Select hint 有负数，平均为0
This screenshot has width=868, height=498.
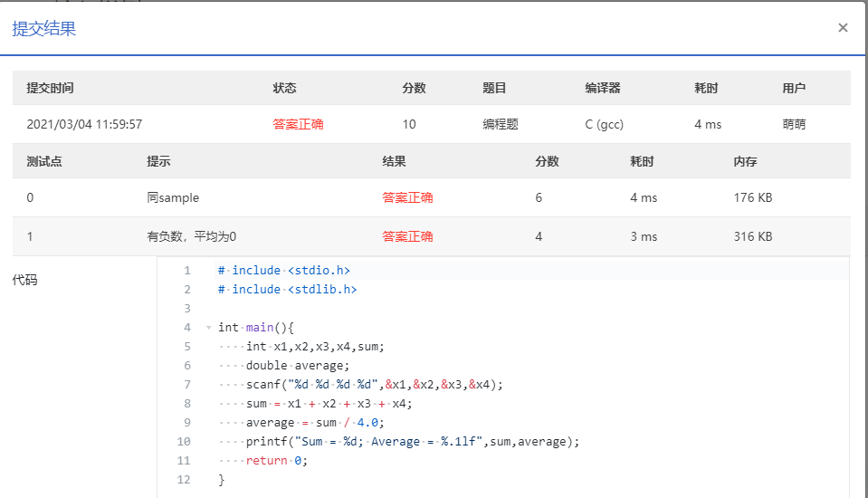pyautogui.click(x=192, y=236)
